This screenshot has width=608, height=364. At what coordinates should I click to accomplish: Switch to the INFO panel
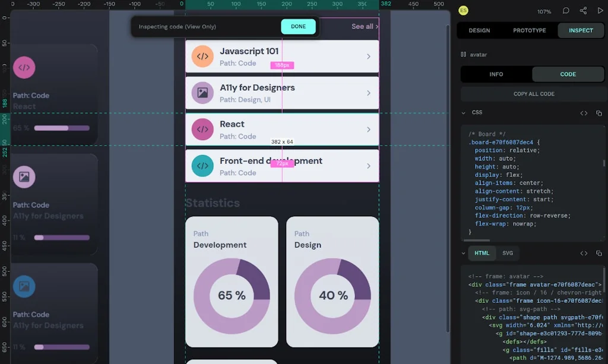pyautogui.click(x=496, y=74)
